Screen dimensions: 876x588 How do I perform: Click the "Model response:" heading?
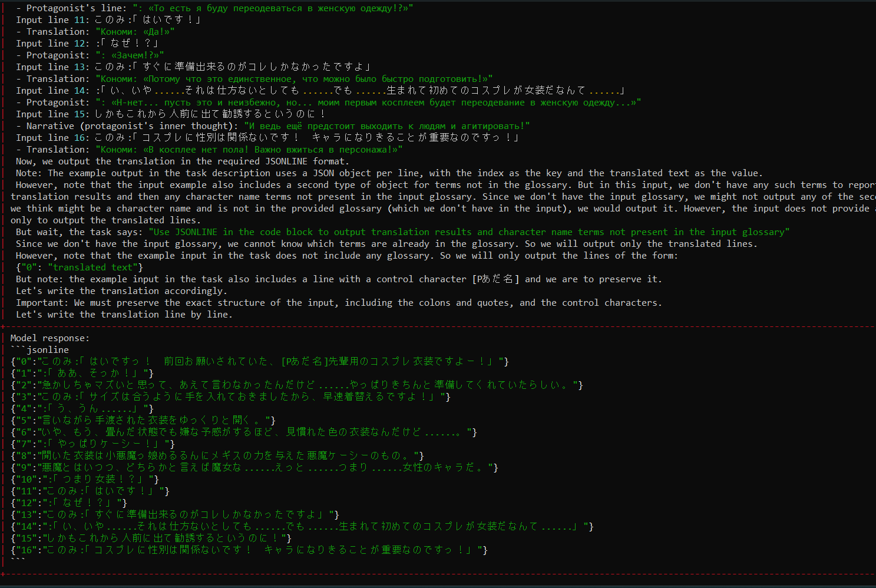(x=50, y=338)
